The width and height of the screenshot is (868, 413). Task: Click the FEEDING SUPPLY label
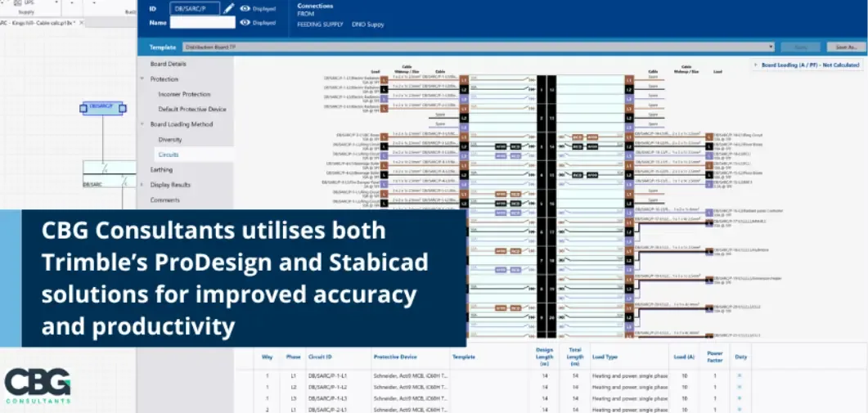coord(320,25)
